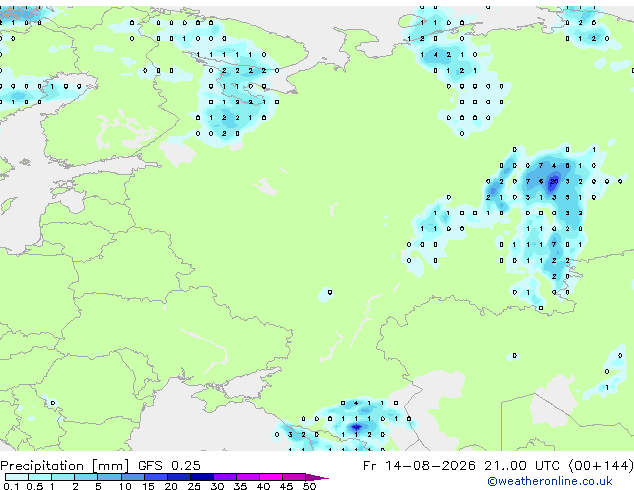The height and width of the screenshot is (490, 634).
Task: Select the "25" legend tick label
Action: tap(194, 486)
